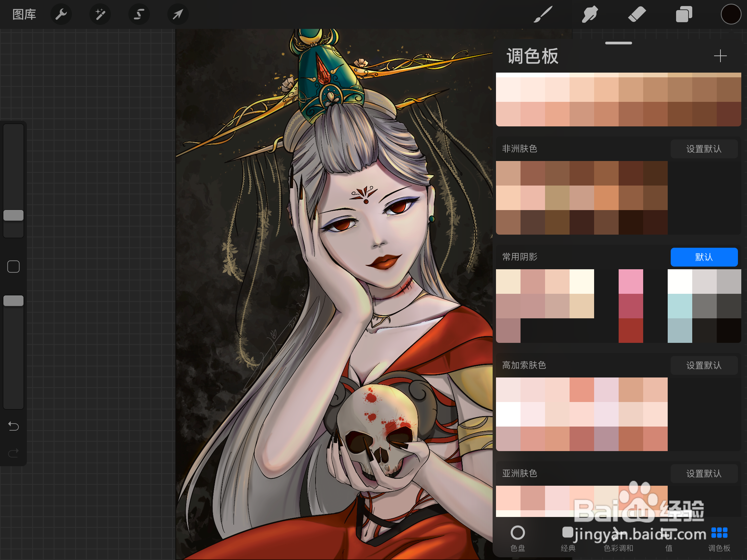
Task: Activate the arrow Transform tool
Action: coord(178,14)
